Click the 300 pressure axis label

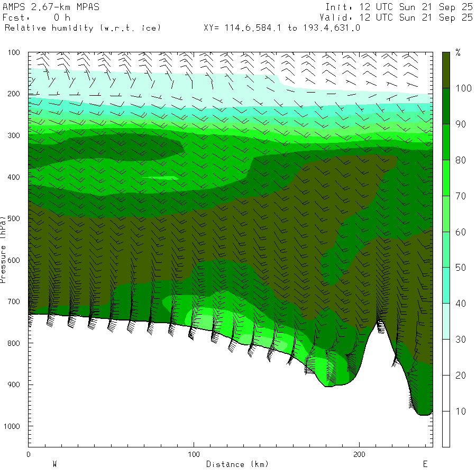click(x=14, y=135)
